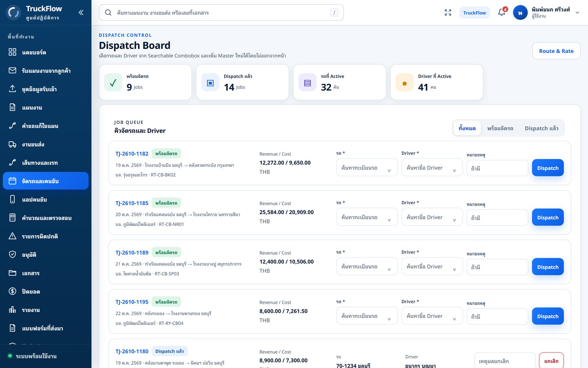The width and height of the screenshot is (588, 368).
Task: Click the shield icon for อนุมัติ
Action: click(x=12, y=255)
